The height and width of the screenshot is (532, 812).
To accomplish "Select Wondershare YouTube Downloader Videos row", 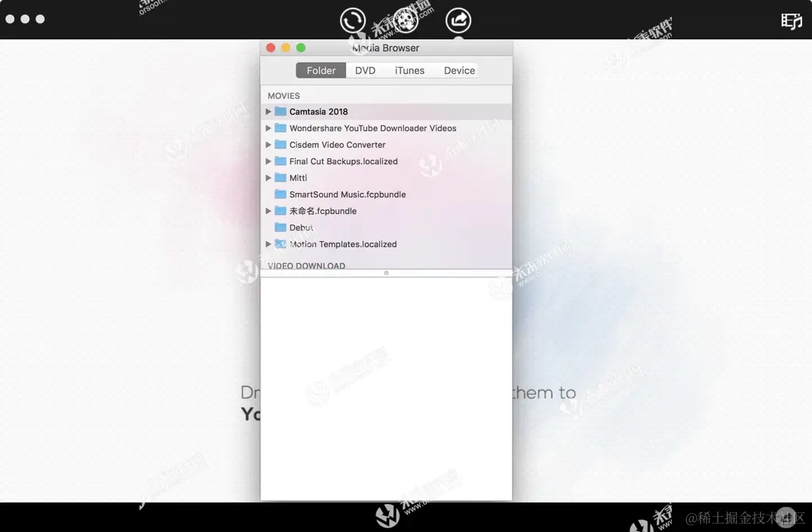I will point(386,128).
